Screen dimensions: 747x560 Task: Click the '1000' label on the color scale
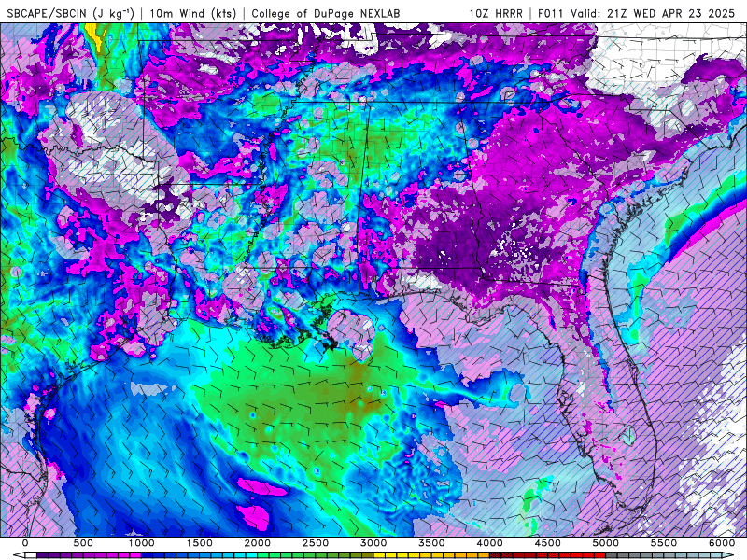point(142,543)
